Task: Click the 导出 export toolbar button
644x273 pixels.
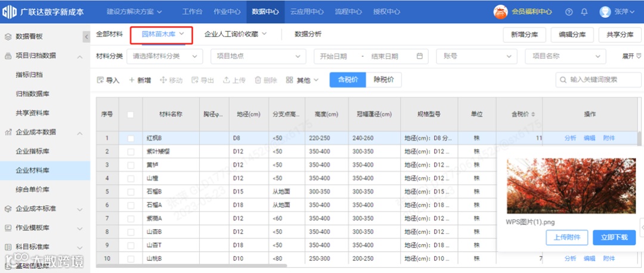Action: [203, 80]
